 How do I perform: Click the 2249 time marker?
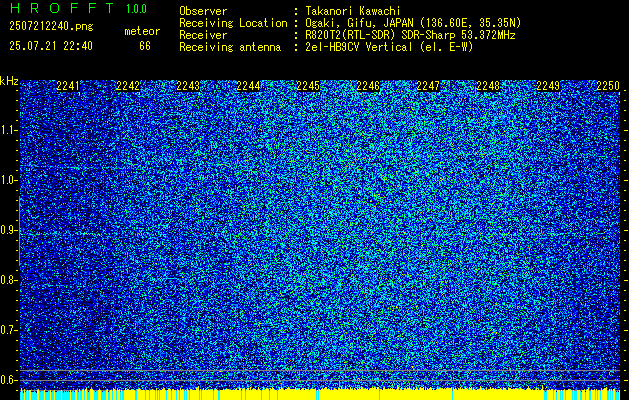click(548, 86)
